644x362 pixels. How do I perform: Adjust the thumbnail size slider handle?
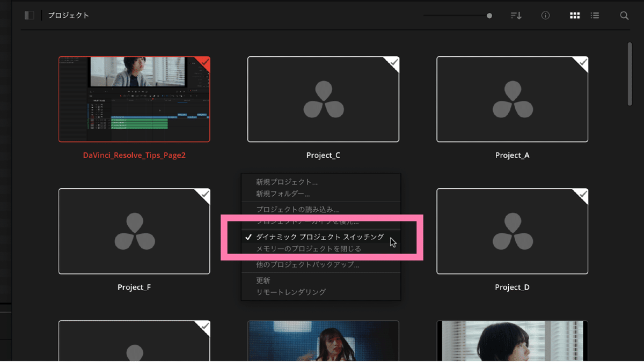point(489,16)
